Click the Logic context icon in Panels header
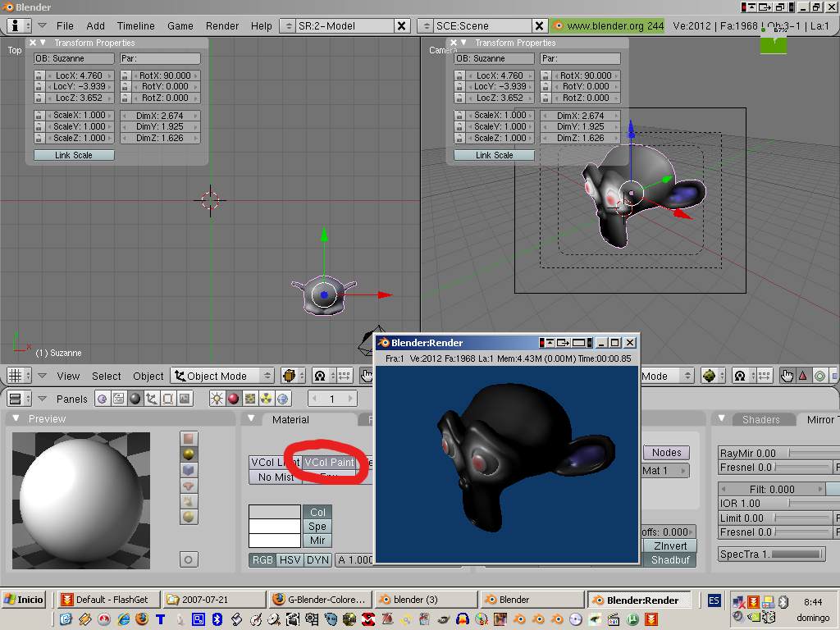This screenshot has width=840, height=630. (103, 399)
